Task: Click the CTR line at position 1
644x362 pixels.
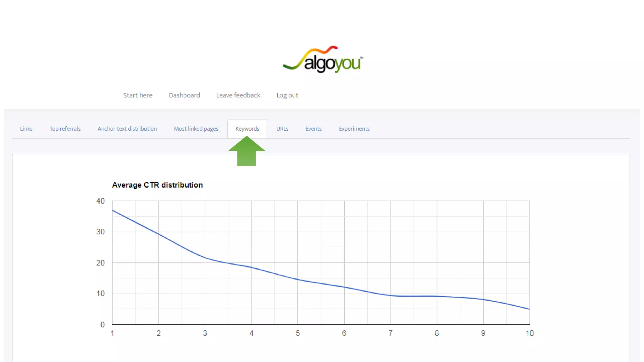Action: click(x=113, y=211)
